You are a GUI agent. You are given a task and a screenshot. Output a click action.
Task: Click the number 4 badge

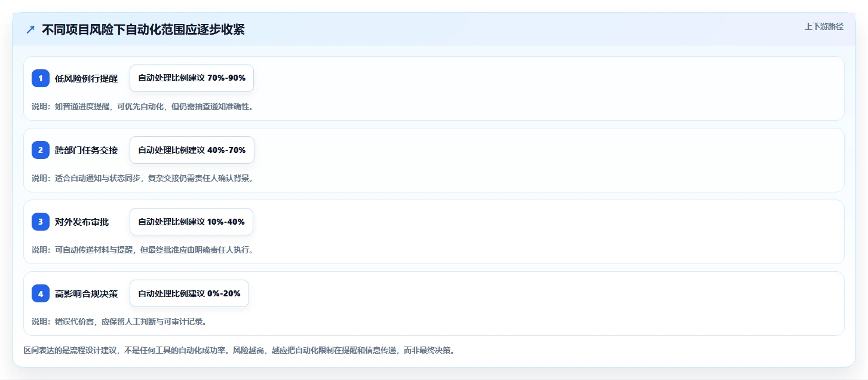[x=41, y=293]
